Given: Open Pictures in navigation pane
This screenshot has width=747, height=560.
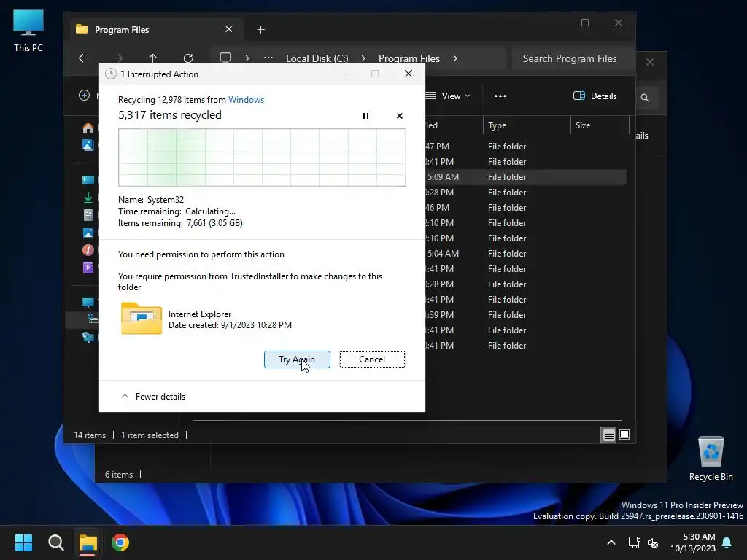Looking at the screenshot, I should [x=88, y=233].
